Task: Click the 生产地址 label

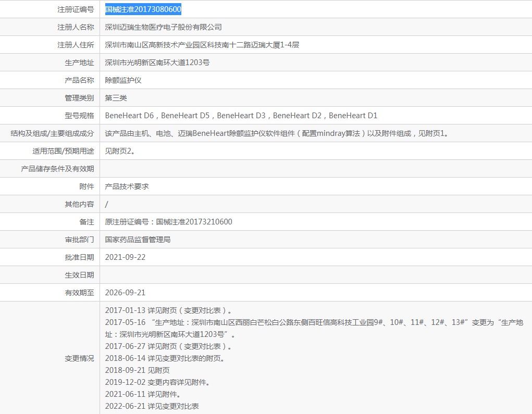Action: (79, 62)
